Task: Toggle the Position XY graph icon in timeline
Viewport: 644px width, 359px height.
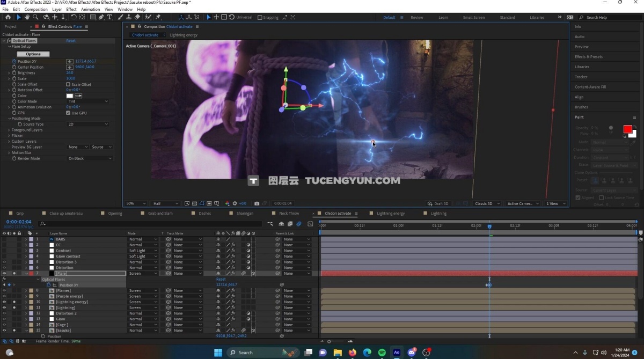Action: point(55,285)
